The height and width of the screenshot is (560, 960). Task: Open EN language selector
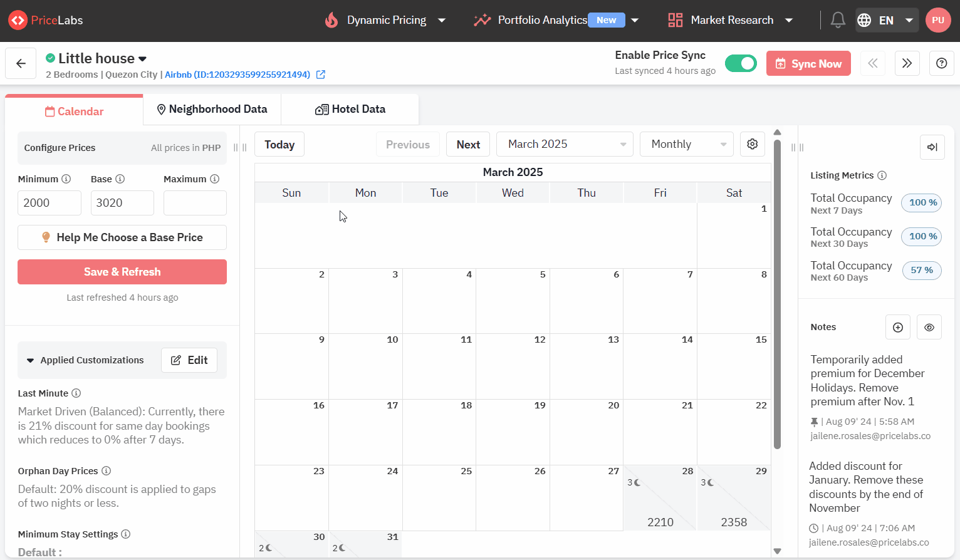[886, 20]
